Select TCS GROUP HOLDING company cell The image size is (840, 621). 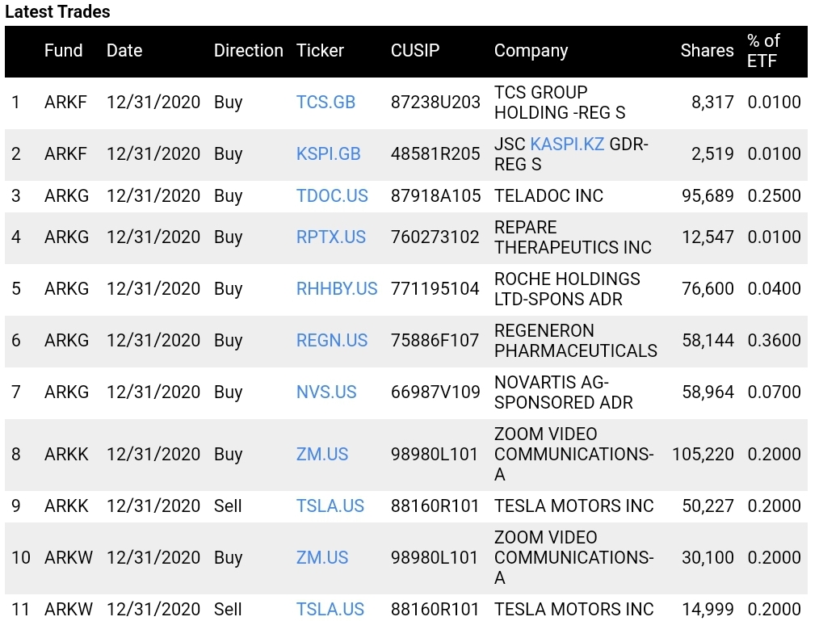tap(560, 103)
